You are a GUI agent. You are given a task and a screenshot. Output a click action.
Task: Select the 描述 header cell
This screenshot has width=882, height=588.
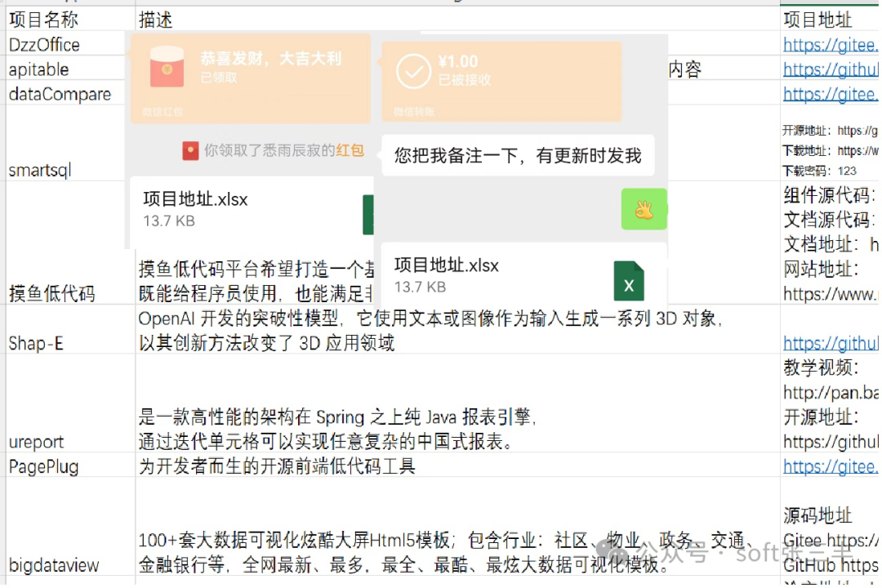coord(457,20)
